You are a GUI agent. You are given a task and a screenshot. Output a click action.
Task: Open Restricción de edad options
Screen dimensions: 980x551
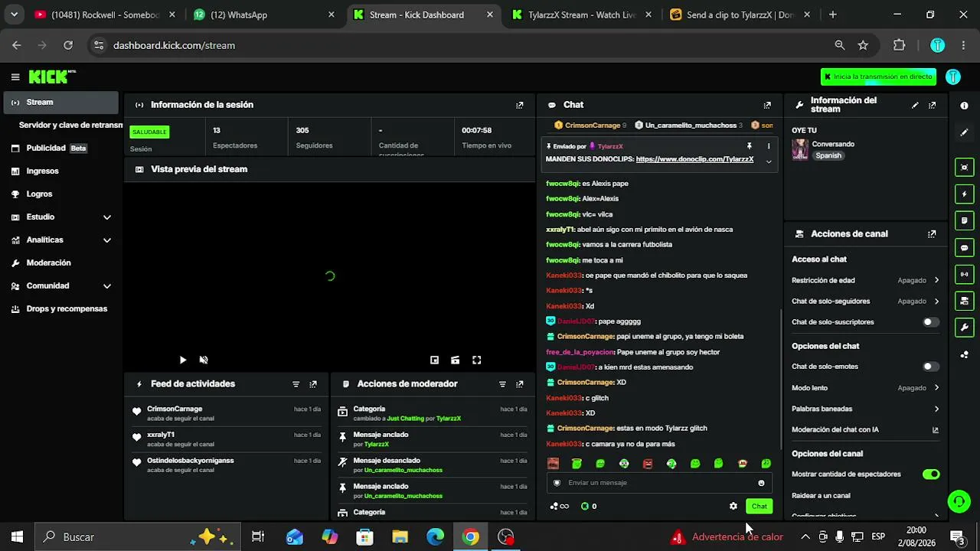click(x=865, y=280)
